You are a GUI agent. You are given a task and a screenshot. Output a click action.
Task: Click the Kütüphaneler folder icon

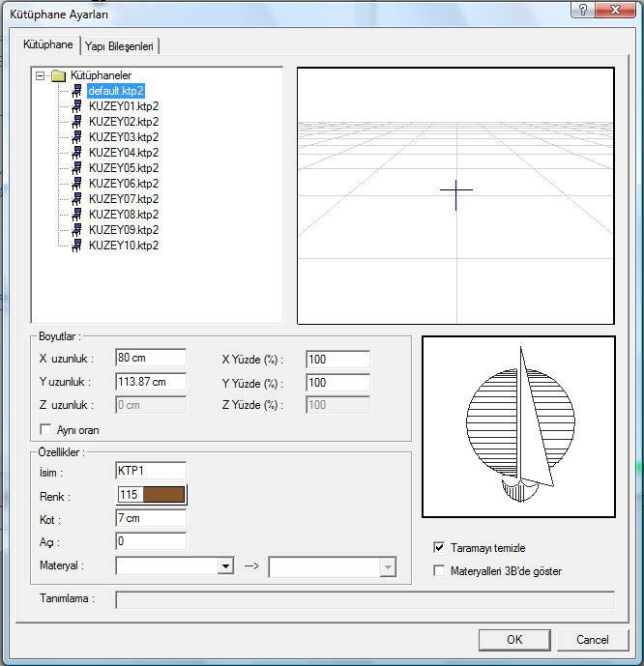59,76
